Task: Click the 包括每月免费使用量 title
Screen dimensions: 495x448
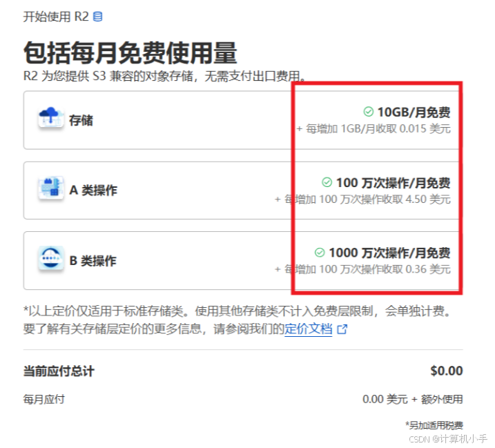Action: point(130,52)
